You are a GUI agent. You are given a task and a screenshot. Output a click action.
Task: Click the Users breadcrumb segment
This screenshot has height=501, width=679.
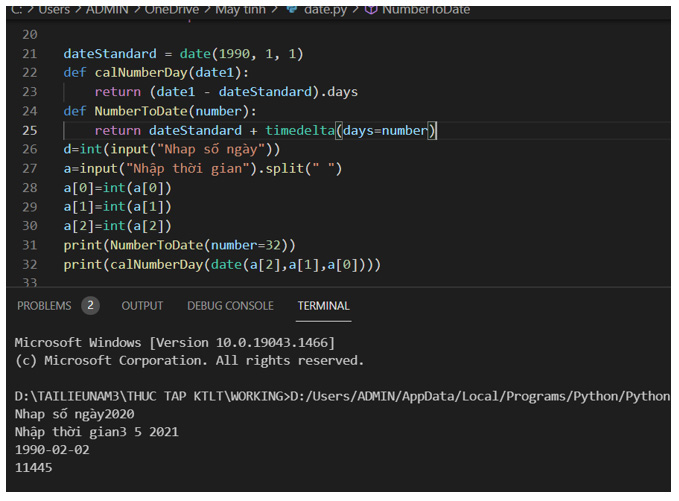56,9
